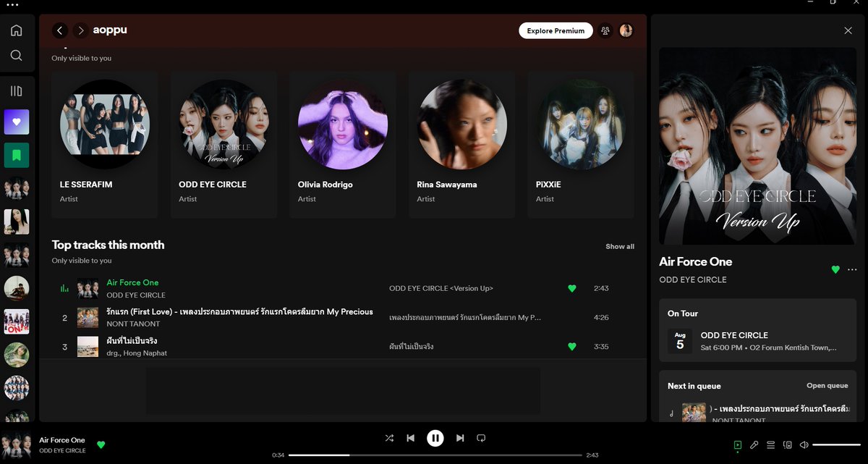Open Connect to a device icon
Viewport: 868px width, 464px height.
click(x=788, y=444)
